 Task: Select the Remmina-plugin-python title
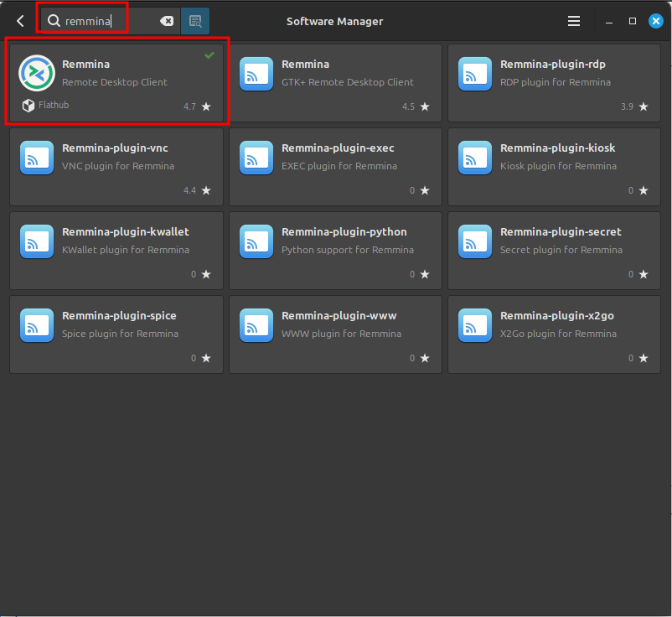[344, 232]
